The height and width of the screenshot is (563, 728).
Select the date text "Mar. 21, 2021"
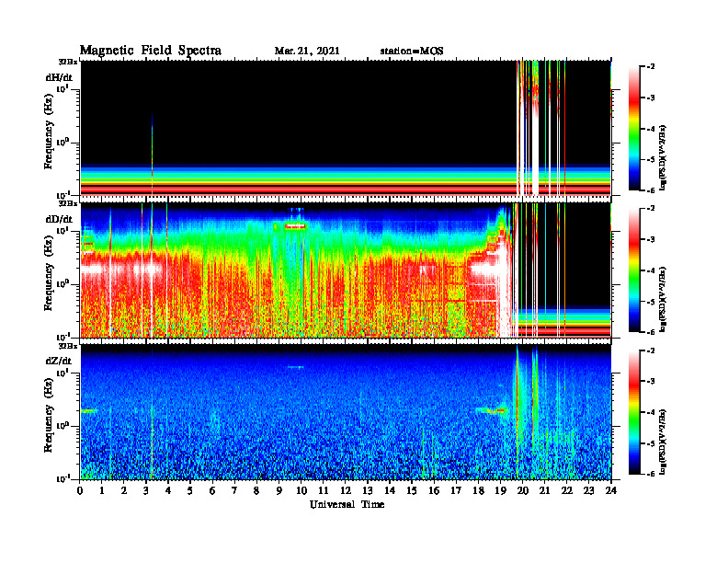307,51
